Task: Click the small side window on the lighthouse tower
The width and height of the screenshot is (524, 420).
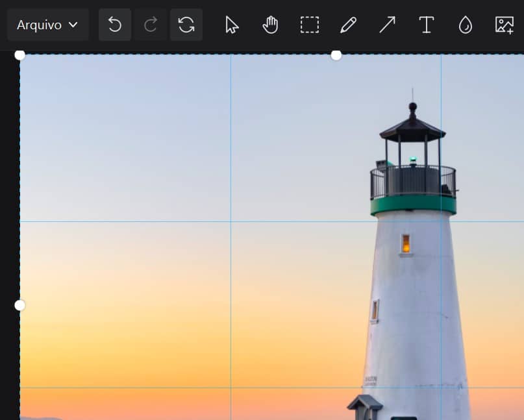Action: 375,310
